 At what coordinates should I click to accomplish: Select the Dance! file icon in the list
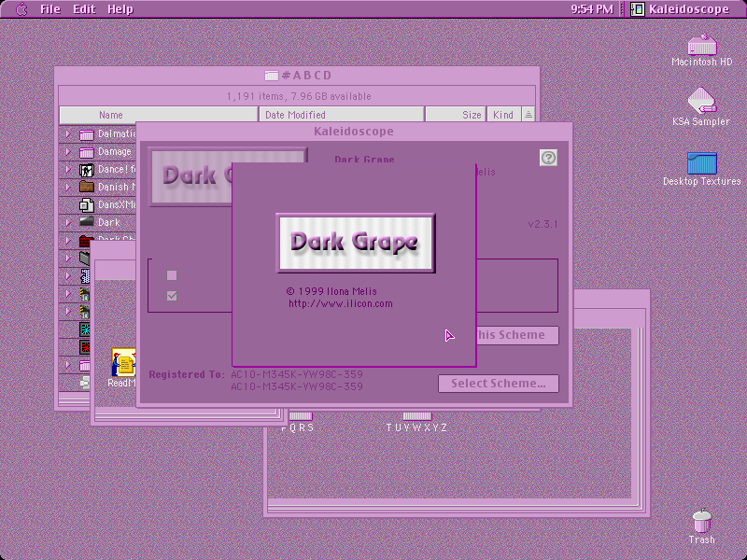(x=86, y=170)
